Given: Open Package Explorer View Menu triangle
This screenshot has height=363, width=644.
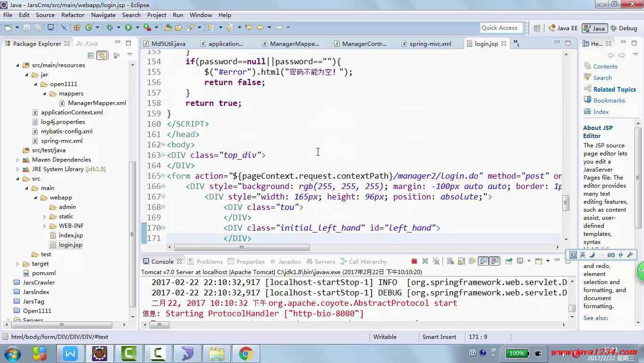Looking at the screenshot, I should click(x=130, y=54).
